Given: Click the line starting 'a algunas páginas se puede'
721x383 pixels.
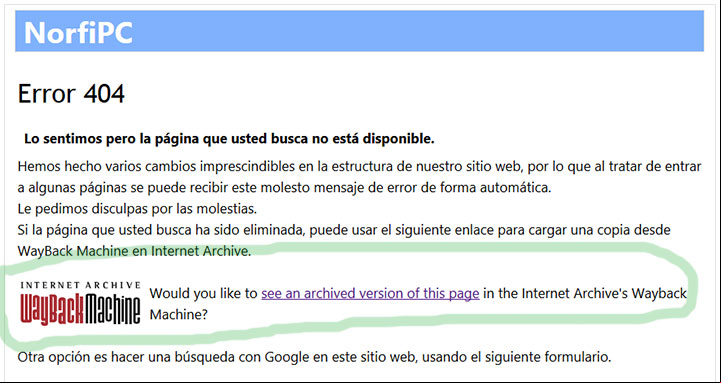Looking at the screenshot, I should click(x=284, y=188).
